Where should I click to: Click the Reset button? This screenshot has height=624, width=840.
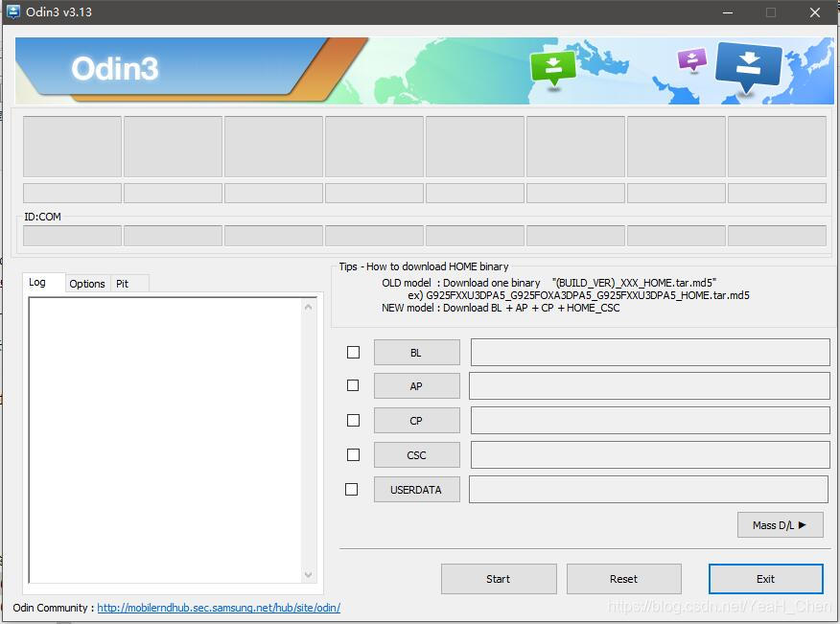(624, 579)
